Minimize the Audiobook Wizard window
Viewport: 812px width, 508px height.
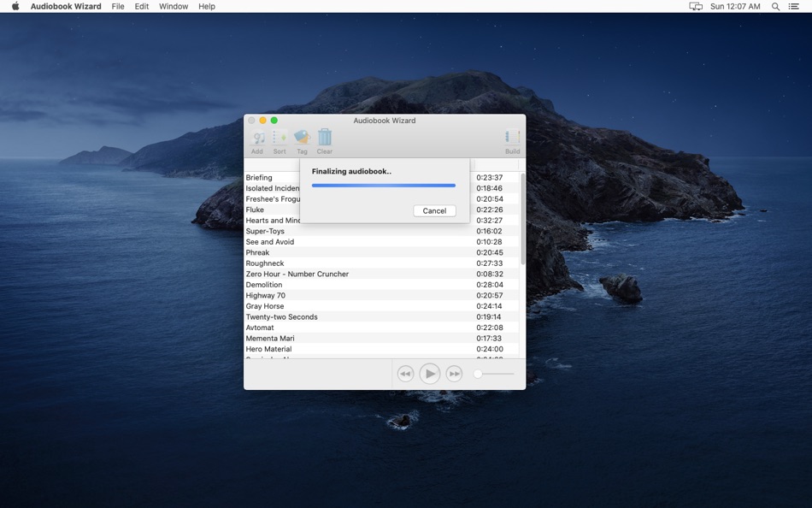pos(262,121)
